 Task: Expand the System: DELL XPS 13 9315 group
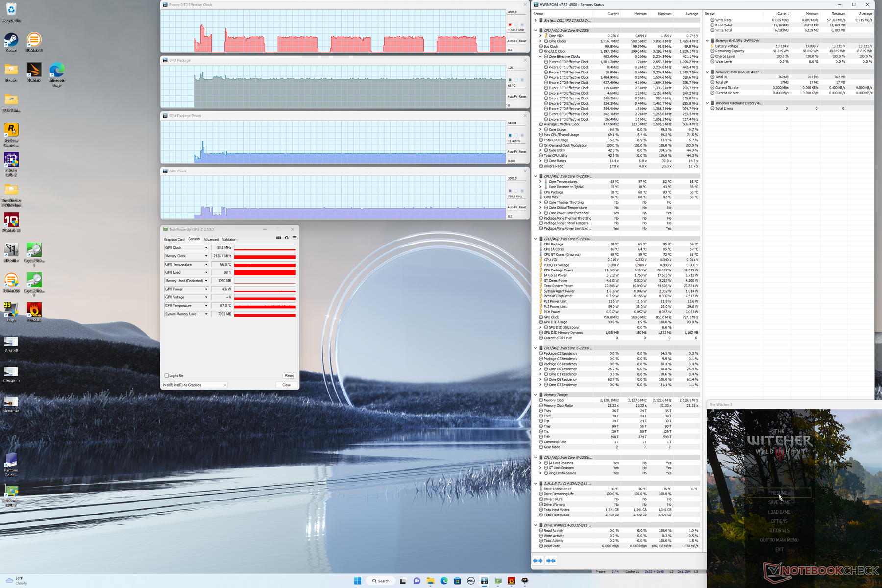(535, 20)
